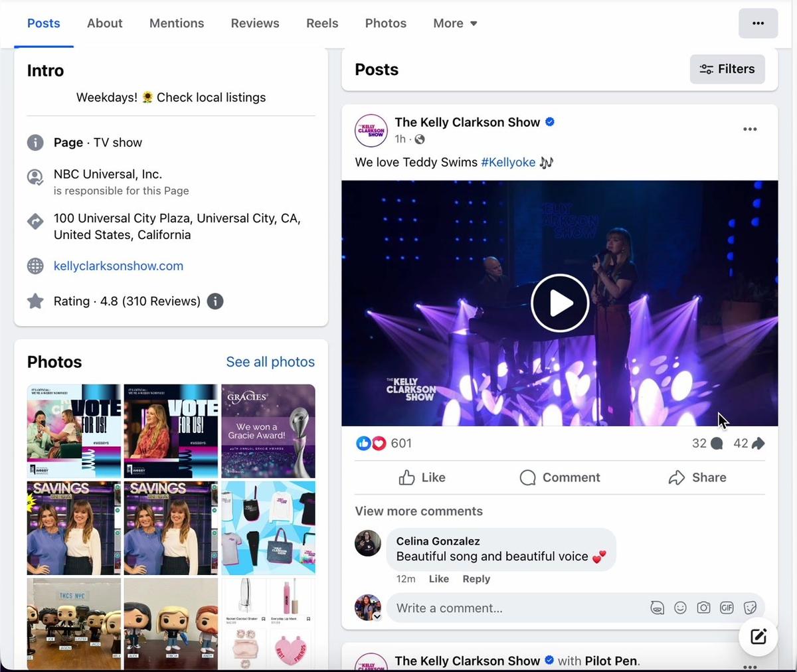Like the Teddy Swims post
This screenshot has width=797, height=672.
tap(422, 477)
